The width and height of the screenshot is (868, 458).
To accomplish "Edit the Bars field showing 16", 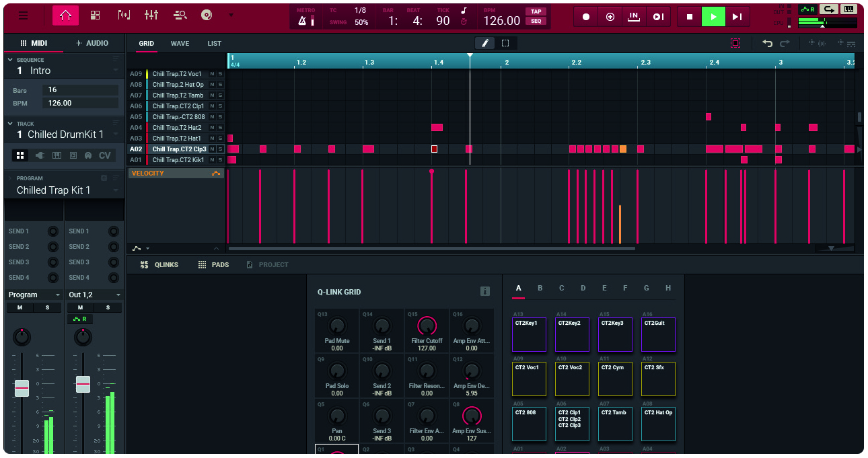I will 80,90.
